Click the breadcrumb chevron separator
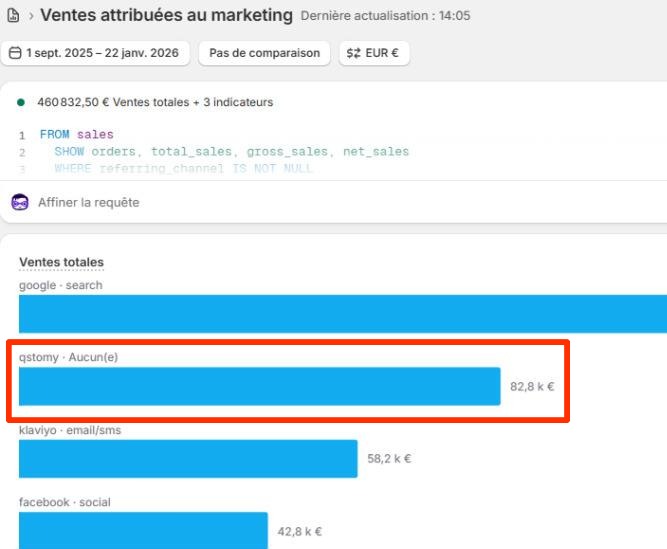Viewport: 667px width, 549px height. click(31, 16)
